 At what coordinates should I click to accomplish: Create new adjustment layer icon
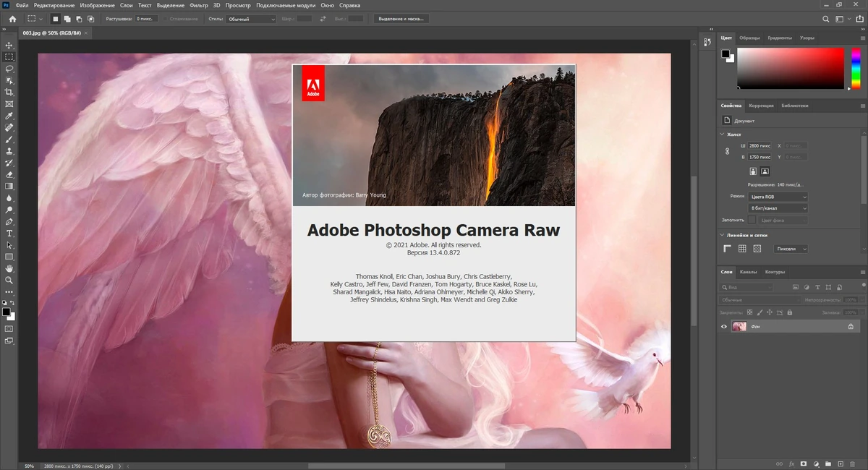tap(816, 463)
